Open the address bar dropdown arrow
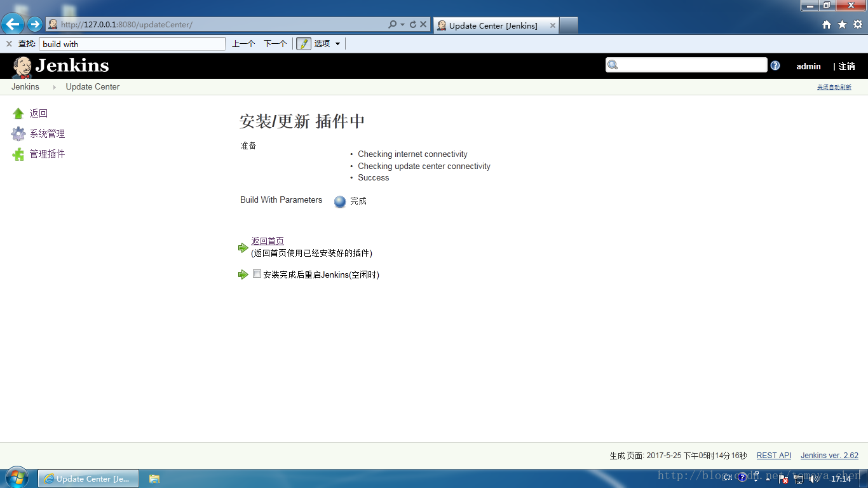The height and width of the screenshot is (488, 868). click(403, 25)
